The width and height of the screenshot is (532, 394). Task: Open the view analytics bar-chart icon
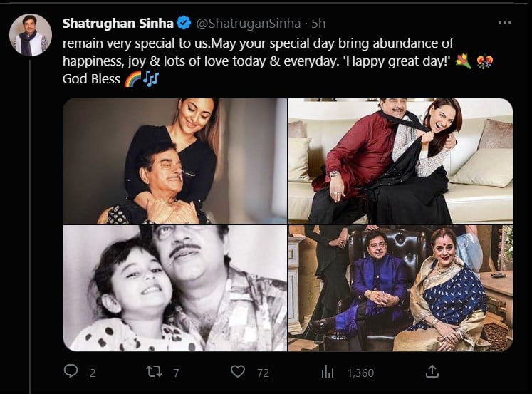tap(328, 371)
